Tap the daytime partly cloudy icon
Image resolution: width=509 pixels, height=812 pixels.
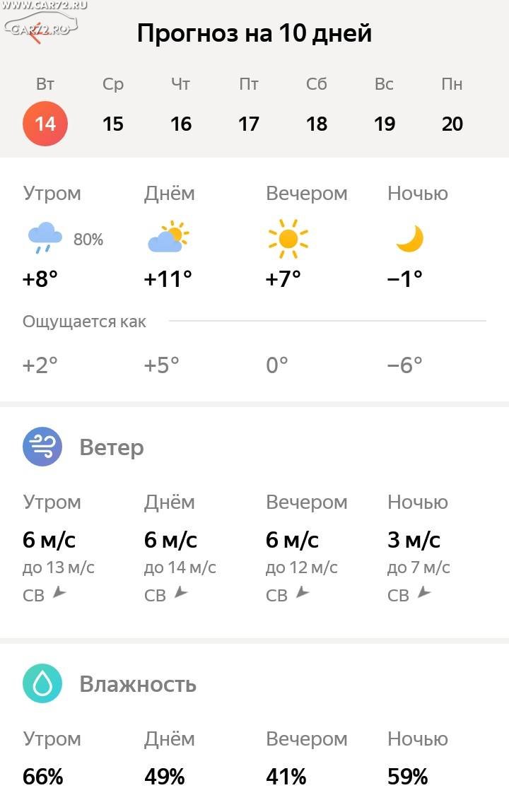tap(168, 237)
